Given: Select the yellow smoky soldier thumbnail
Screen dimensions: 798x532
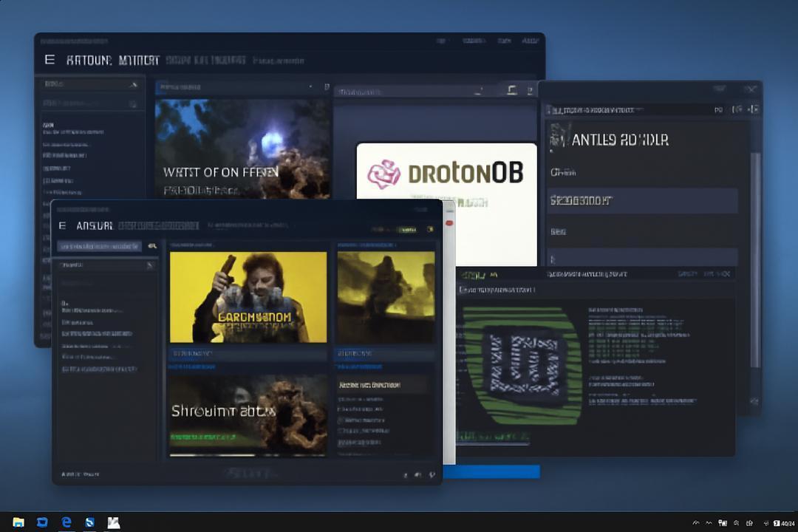Looking at the screenshot, I should coord(386,297).
